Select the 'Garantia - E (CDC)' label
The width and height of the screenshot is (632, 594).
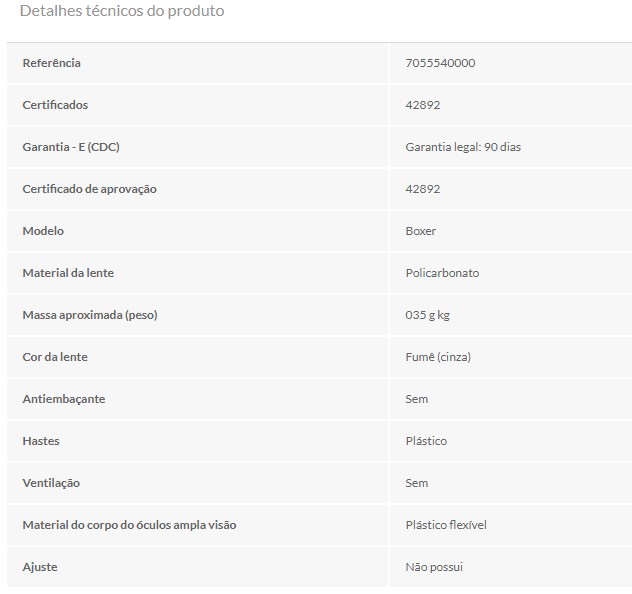pos(71,147)
